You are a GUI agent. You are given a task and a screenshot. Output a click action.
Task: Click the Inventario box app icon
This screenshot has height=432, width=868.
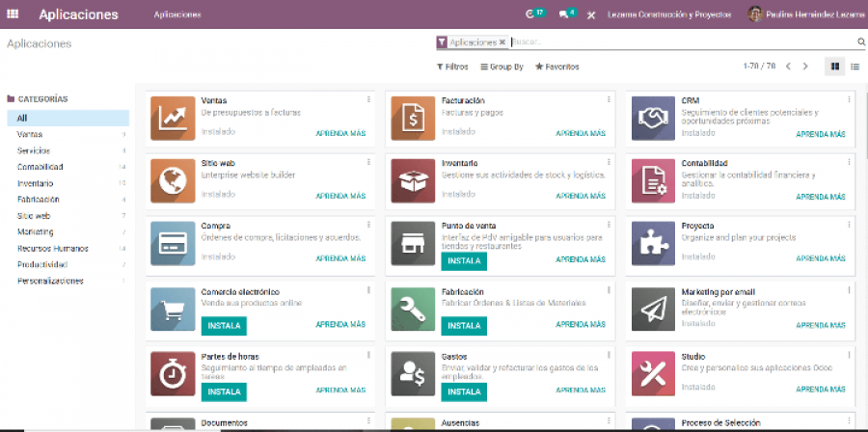pos(413,180)
